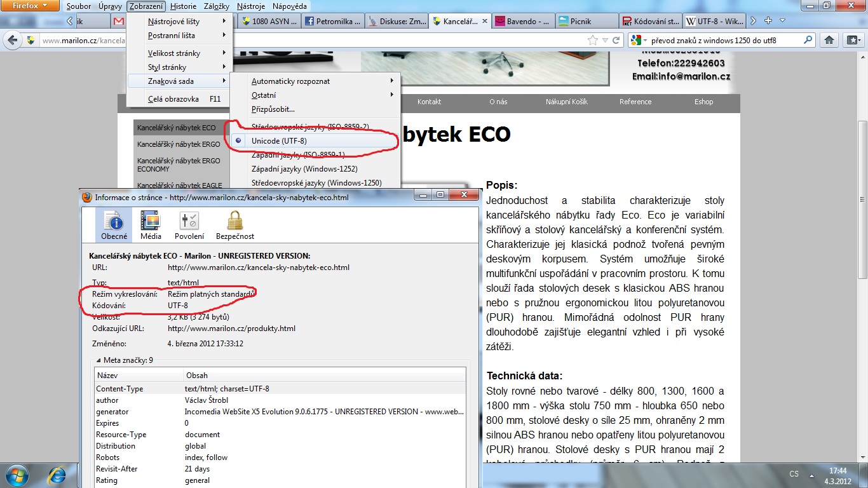The height and width of the screenshot is (488, 868).
Task: Launch Internet Explorer from the taskbar
Action: 58,475
